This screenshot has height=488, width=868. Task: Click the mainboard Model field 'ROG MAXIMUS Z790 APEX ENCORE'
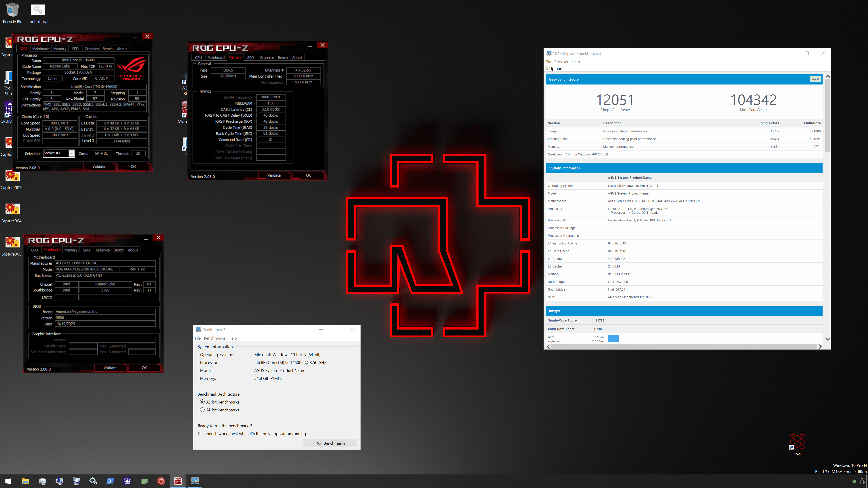[x=87, y=269]
